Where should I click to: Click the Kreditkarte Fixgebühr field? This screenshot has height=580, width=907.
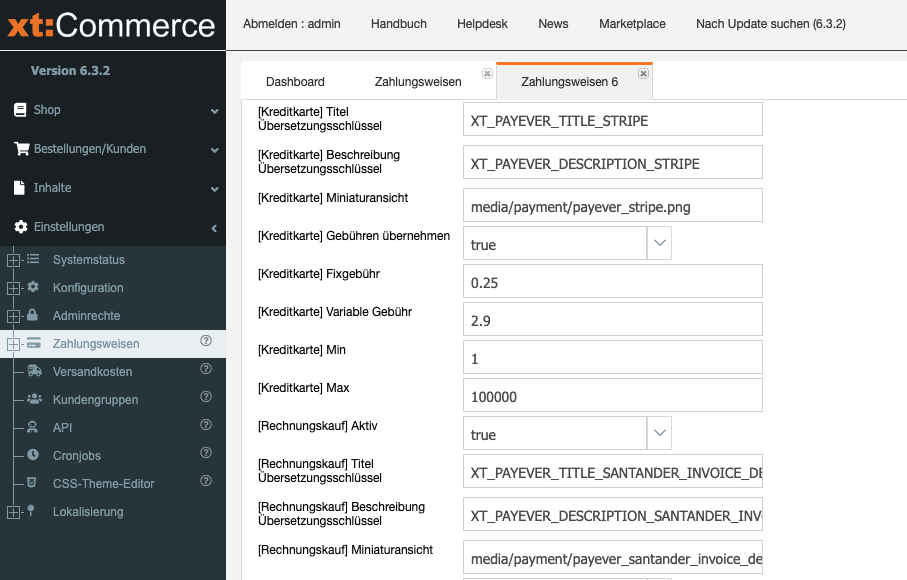(x=613, y=281)
